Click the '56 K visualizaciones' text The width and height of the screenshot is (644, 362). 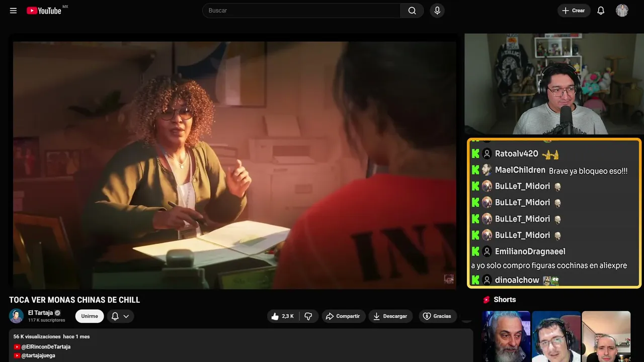37,337
